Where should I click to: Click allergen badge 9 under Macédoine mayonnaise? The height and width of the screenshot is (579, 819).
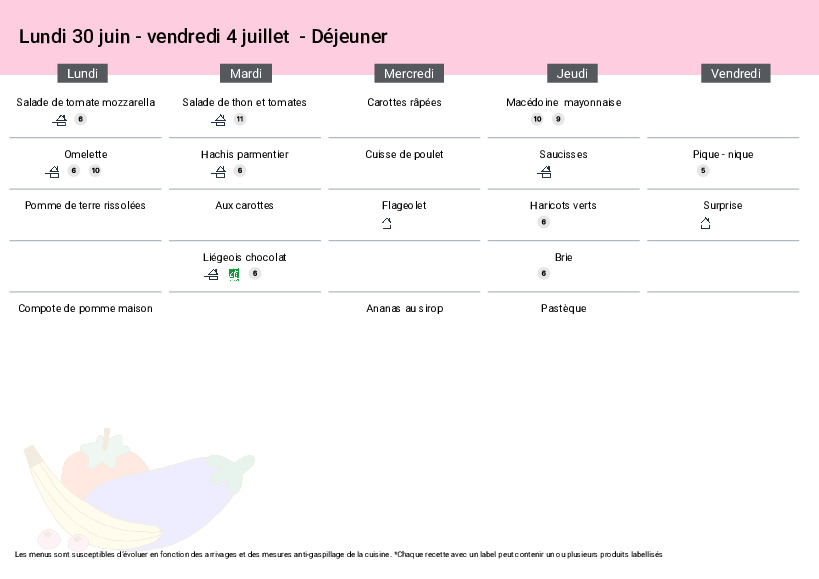pos(558,119)
